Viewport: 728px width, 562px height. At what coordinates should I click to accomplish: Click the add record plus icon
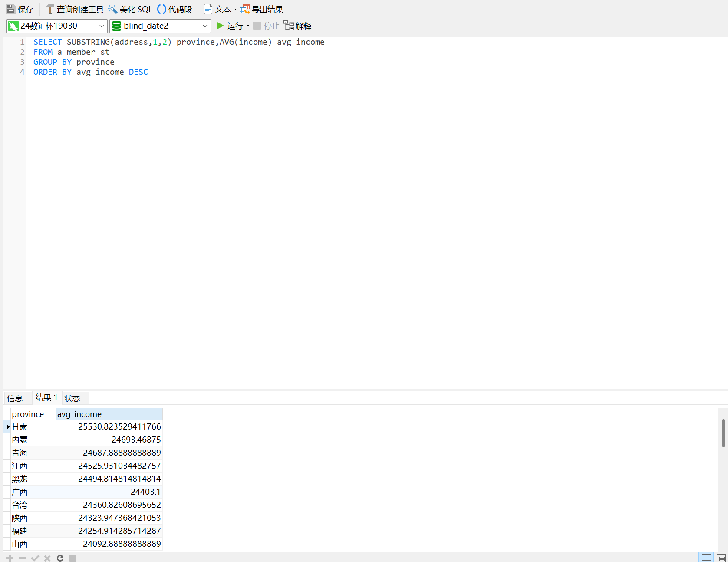pos(10,558)
